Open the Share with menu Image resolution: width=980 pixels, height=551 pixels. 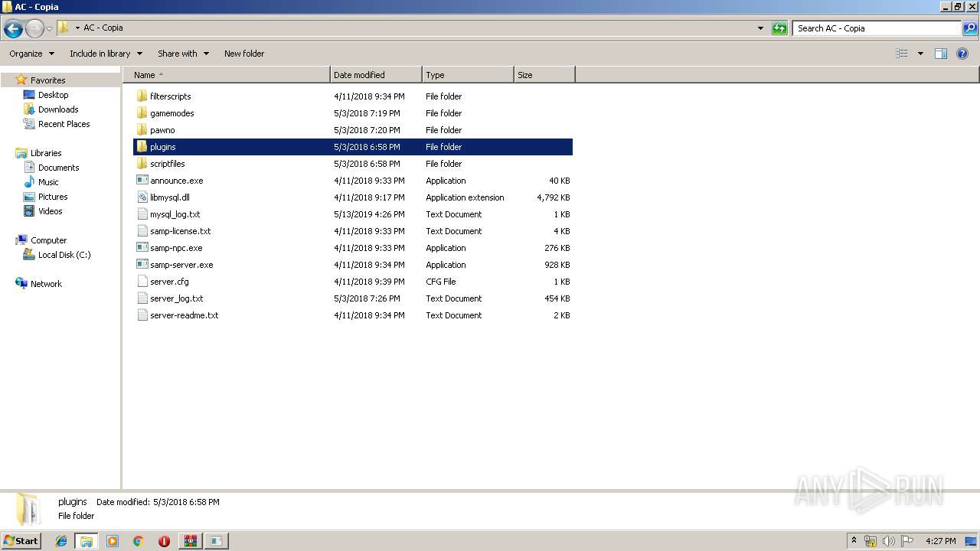(x=183, y=54)
